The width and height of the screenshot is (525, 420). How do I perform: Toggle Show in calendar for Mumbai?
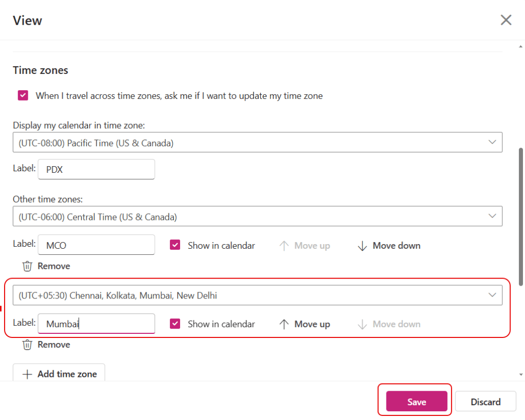tap(175, 324)
